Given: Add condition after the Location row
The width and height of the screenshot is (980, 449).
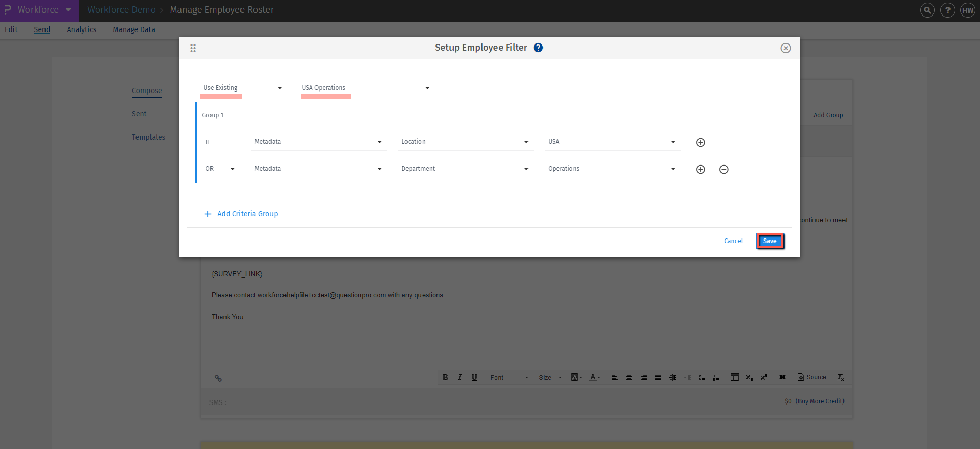Looking at the screenshot, I should coord(701,142).
